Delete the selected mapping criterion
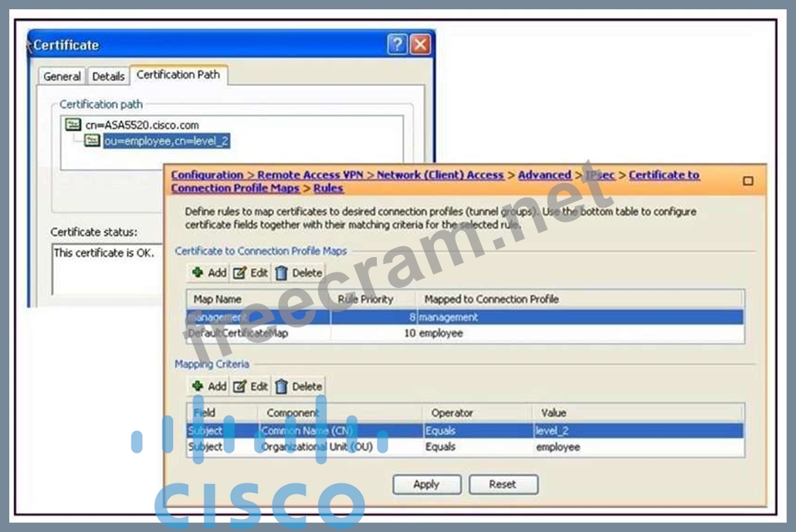Screen dimensions: 796x532 [299, 386]
